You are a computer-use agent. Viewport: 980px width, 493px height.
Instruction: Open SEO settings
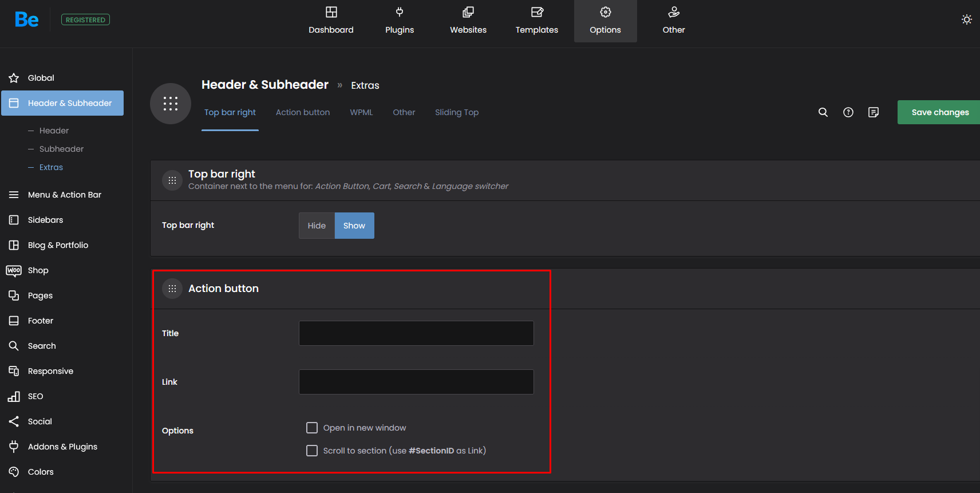pyautogui.click(x=62, y=396)
